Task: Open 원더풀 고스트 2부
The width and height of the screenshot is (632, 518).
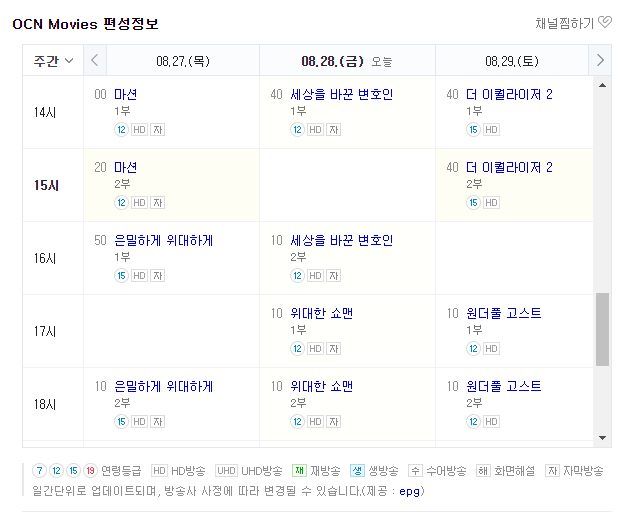Action: pos(503,386)
